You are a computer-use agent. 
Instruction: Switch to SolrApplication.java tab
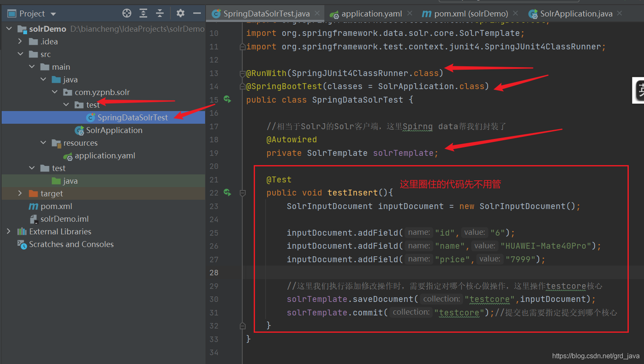pyautogui.click(x=576, y=14)
